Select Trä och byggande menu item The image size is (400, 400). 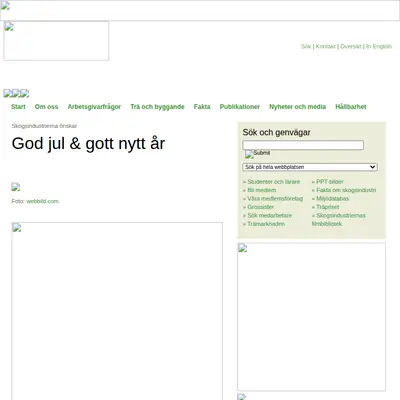[157, 107]
